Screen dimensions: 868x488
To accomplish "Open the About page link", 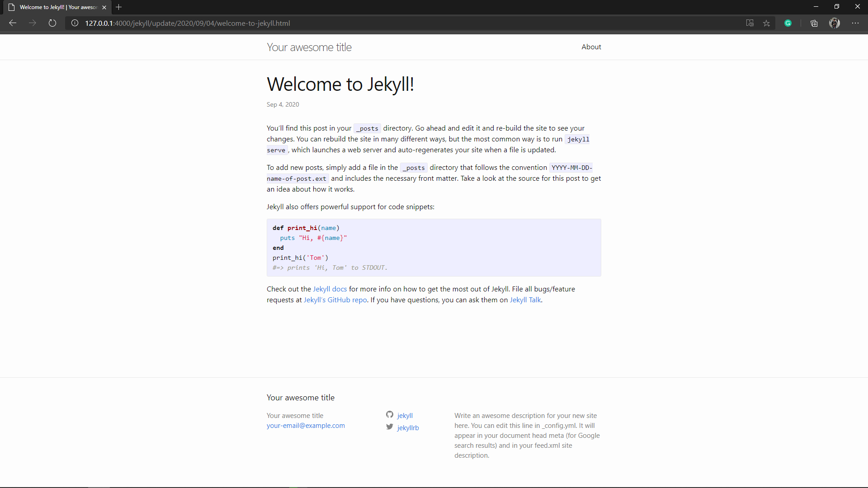I will pos(591,47).
